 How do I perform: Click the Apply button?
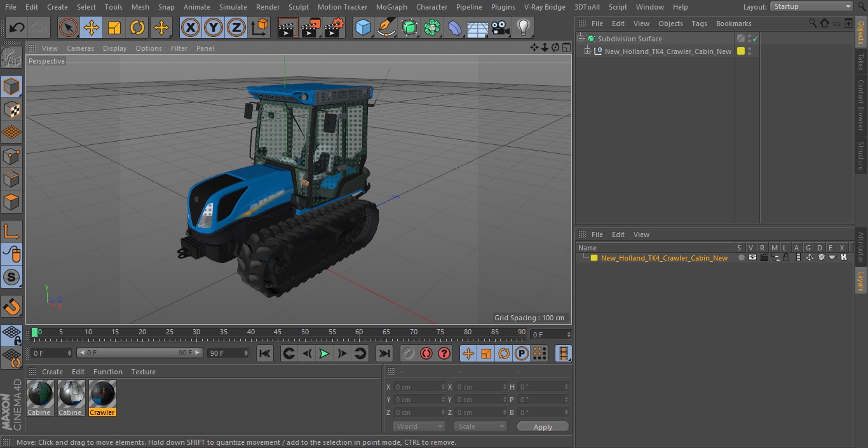[x=543, y=427]
